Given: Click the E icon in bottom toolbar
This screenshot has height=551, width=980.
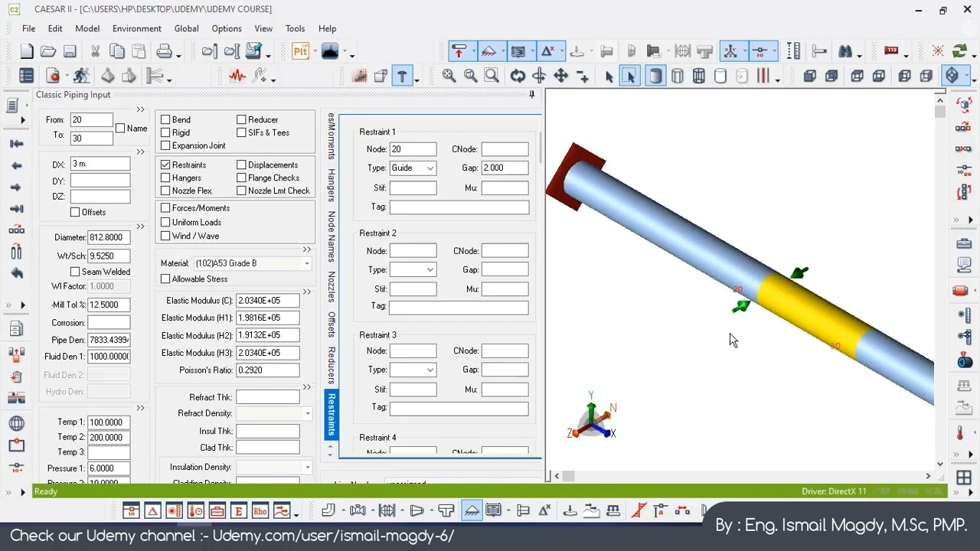Looking at the screenshot, I should pyautogui.click(x=238, y=511).
